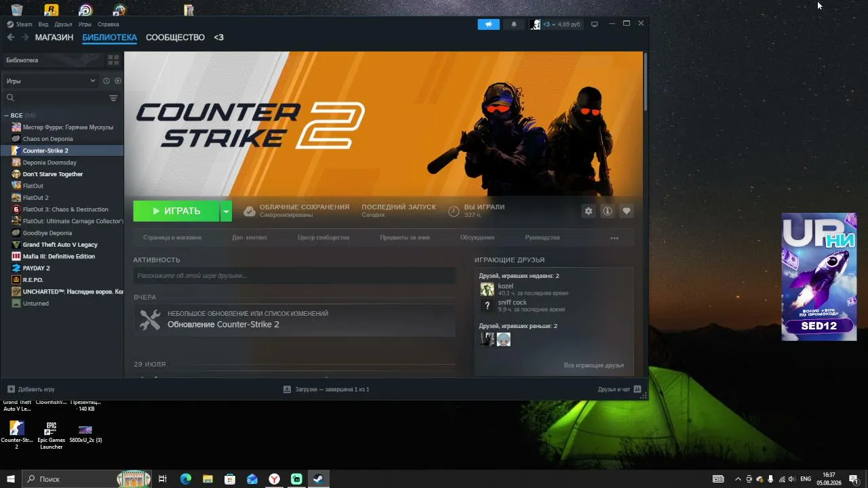Image resolution: width=868 pixels, height=488 pixels.
Task: Open Microsoft Edge from the taskbar
Action: (x=186, y=479)
